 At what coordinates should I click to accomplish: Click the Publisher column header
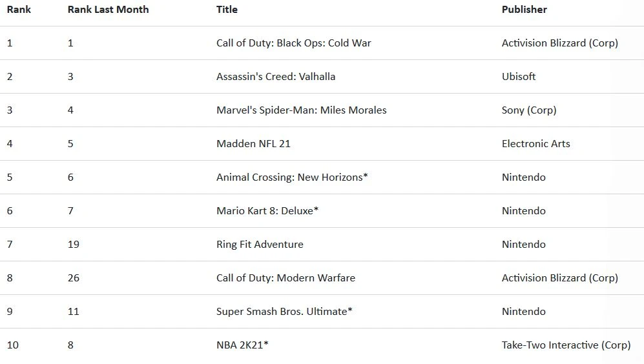(x=524, y=10)
